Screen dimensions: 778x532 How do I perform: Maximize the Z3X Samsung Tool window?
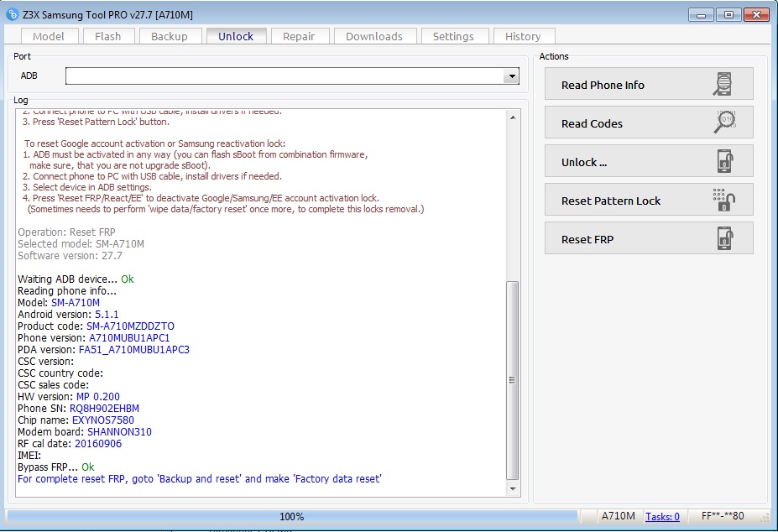pyautogui.click(x=728, y=15)
